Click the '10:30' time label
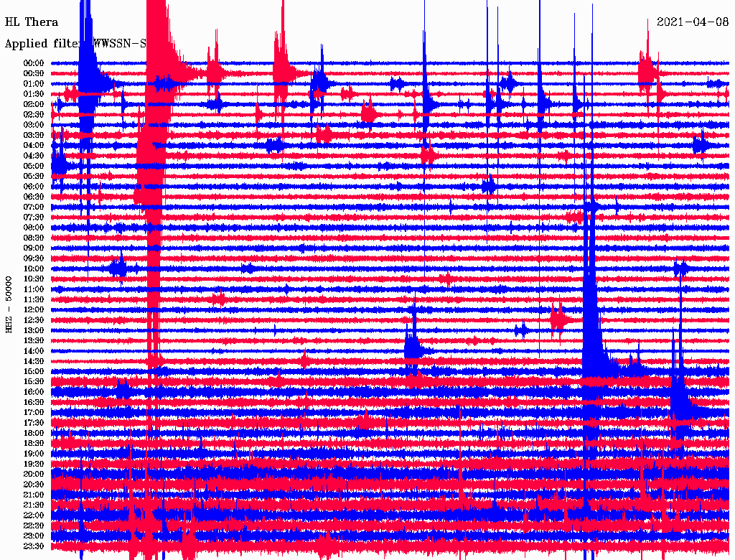This screenshot has width=735, height=560. tap(34, 279)
